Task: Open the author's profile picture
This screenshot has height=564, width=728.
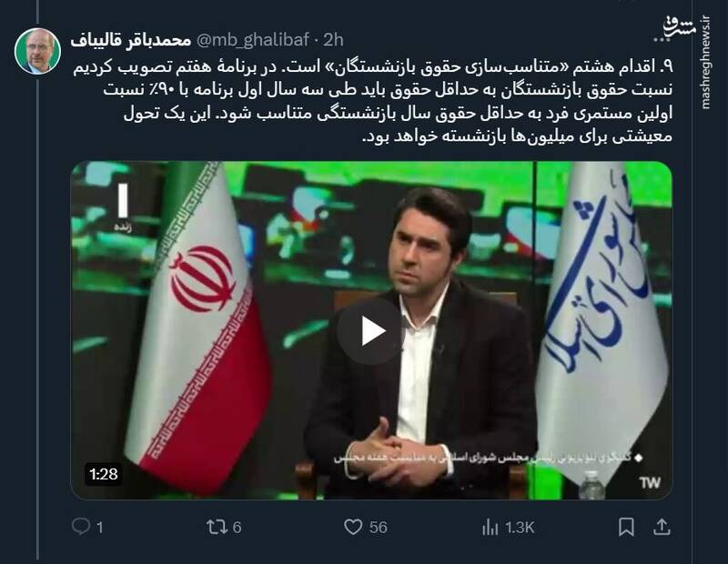Action: click(x=37, y=51)
